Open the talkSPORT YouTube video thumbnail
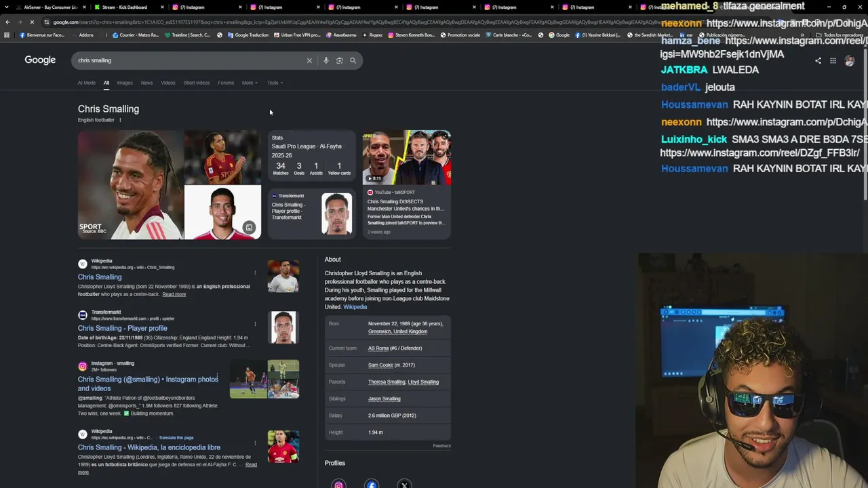 coord(407,157)
